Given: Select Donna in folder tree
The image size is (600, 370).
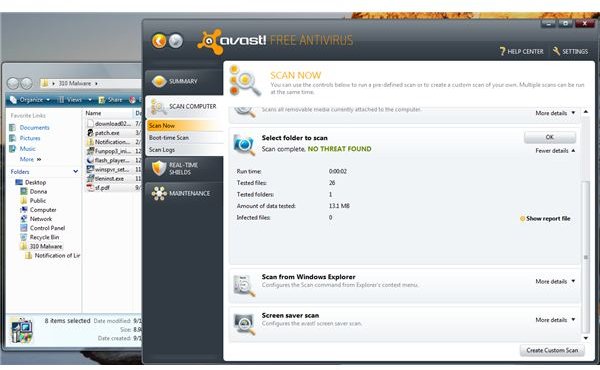Looking at the screenshot, I should point(38,191).
